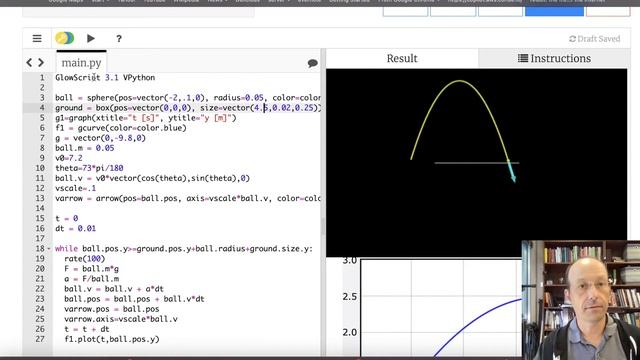Click line 5 g1=graph code
The image size is (640, 360).
[146, 118]
